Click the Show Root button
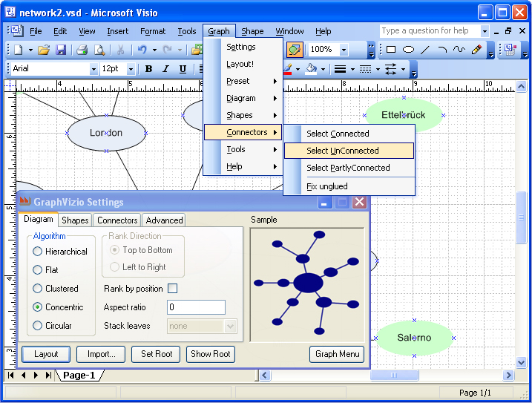The image size is (532, 403). coord(211,354)
